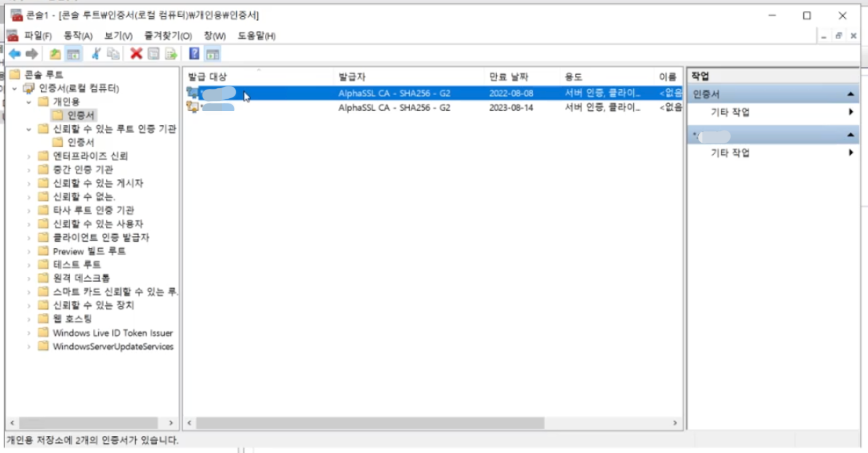
Task: Collapse the 개인용 tree node
Action: tap(29, 102)
